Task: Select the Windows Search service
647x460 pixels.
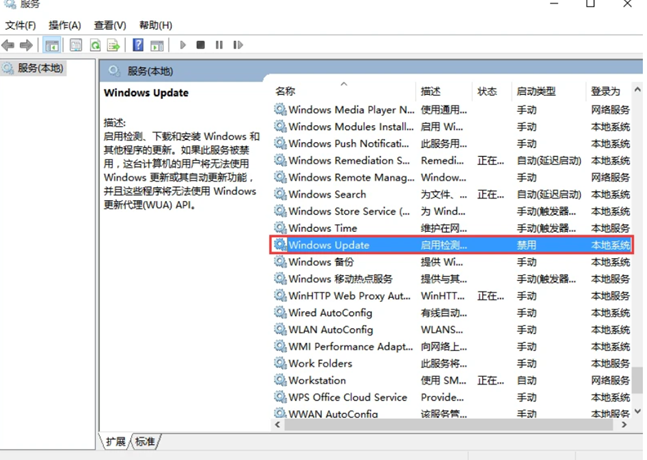Action: 452,194
